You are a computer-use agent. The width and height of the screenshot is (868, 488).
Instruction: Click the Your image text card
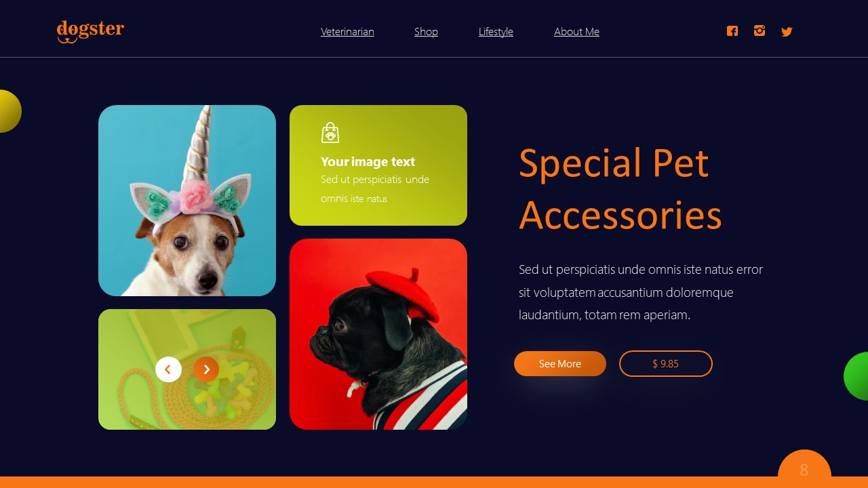point(378,165)
